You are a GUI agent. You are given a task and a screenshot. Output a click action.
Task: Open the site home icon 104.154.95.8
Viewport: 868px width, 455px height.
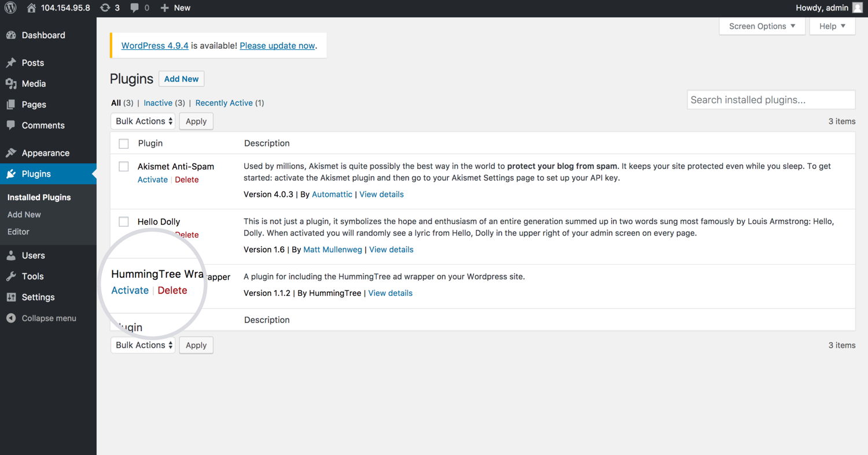(x=31, y=8)
